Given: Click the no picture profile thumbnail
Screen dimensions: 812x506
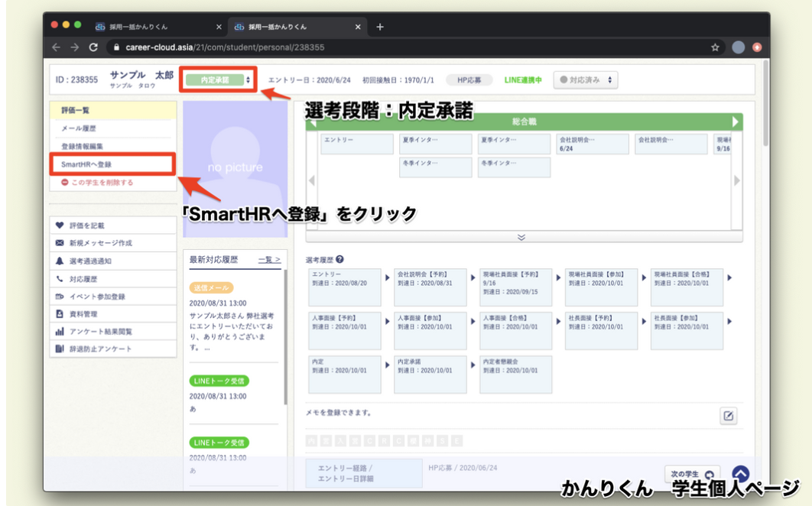Looking at the screenshot, I should pos(234,167).
